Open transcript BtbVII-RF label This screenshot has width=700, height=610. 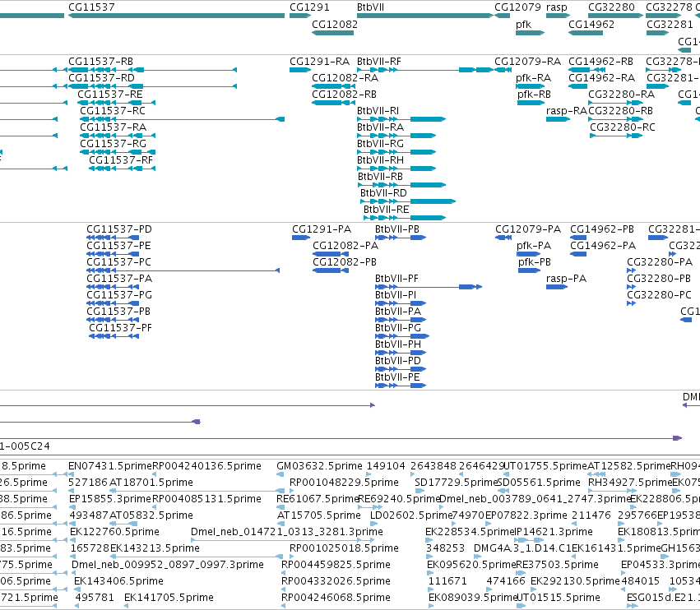pos(378,62)
